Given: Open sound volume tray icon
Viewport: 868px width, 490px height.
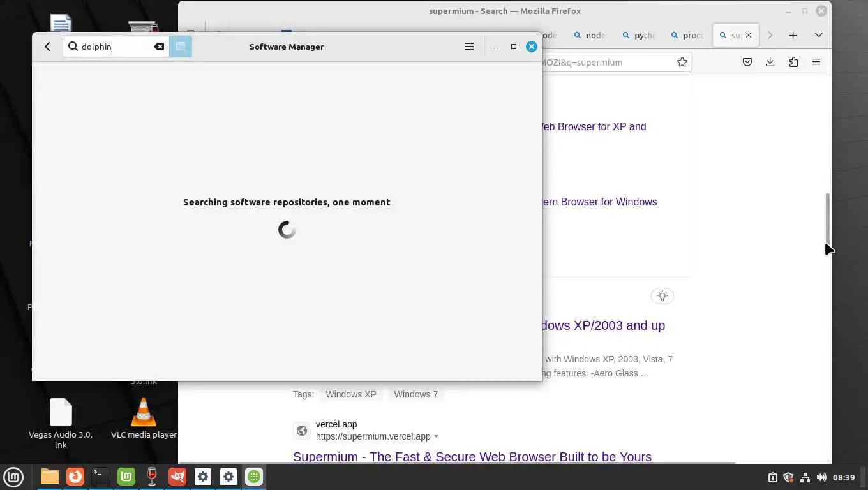Looking at the screenshot, I should [821, 477].
